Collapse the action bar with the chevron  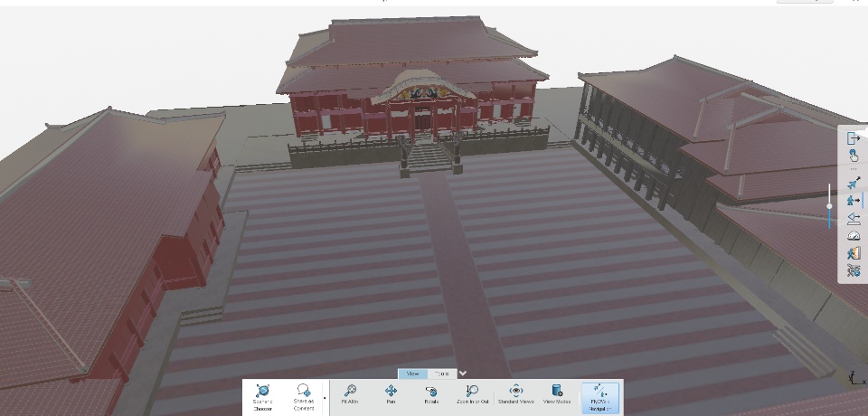coord(463,373)
